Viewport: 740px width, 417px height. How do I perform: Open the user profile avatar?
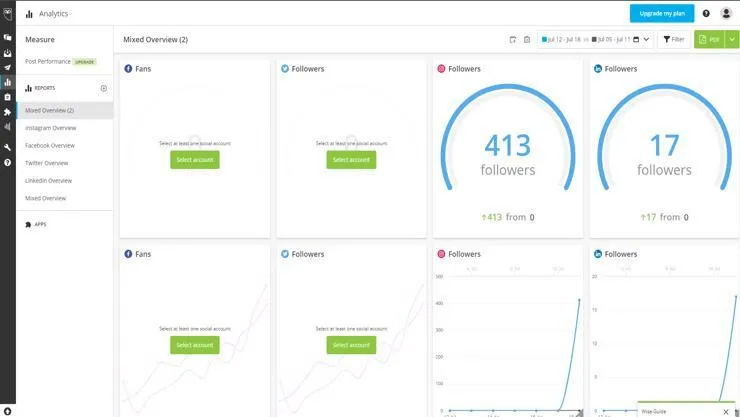(x=725, y=13)
